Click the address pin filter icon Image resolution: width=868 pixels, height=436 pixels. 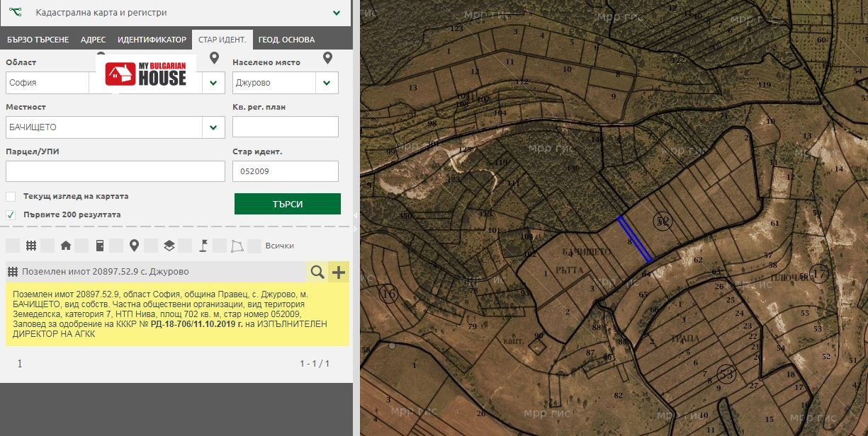tap(134, 246)
